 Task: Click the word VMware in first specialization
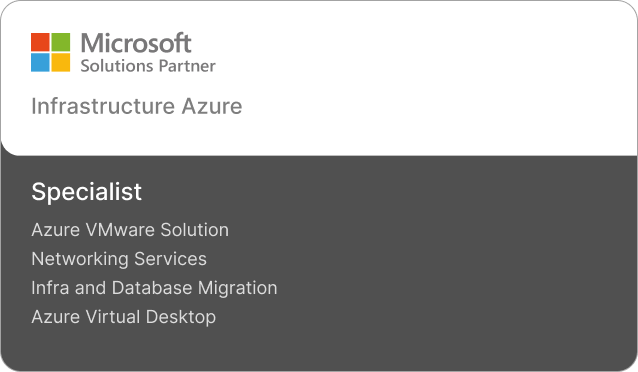(x=120, y=230)
